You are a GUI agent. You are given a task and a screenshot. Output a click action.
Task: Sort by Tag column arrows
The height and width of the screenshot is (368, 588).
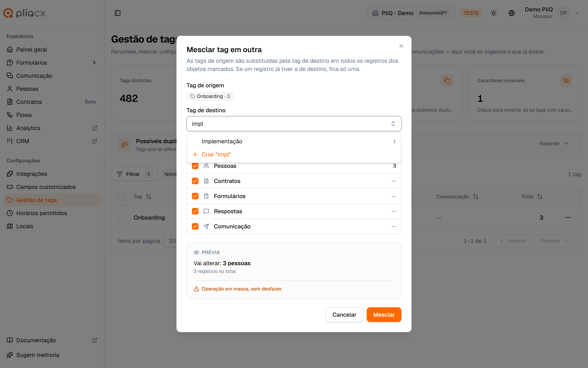click(x=149, y=197)
